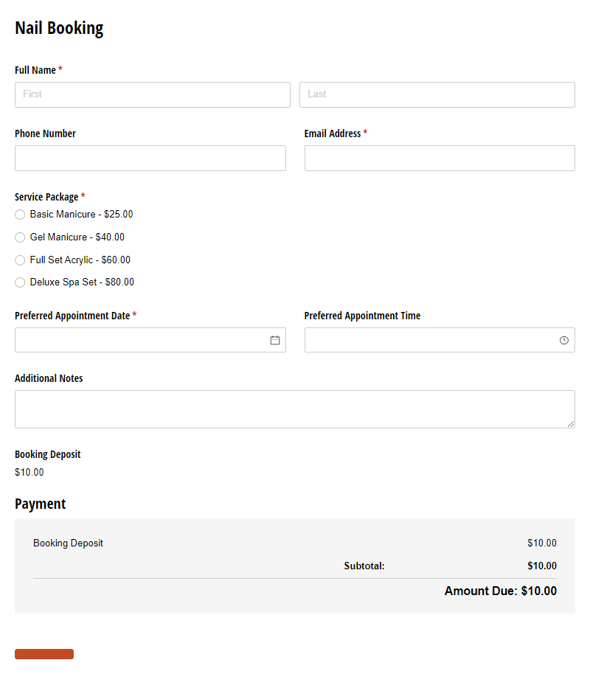Click the Nail Booking heading
The width and height of the screenshot is (590, 674).
[x=59, y=28]
